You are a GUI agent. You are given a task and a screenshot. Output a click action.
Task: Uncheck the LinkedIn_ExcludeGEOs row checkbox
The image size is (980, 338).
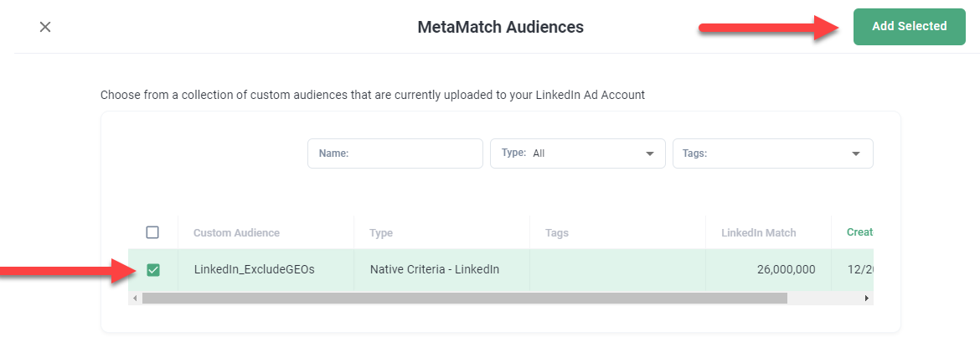coord(153,269)
